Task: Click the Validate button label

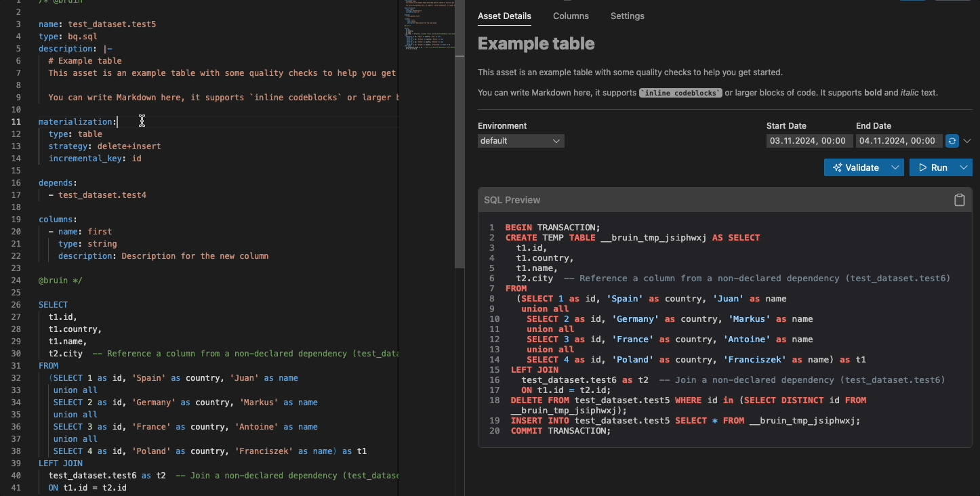Action: pyautogui.click(x=862, y=167)
